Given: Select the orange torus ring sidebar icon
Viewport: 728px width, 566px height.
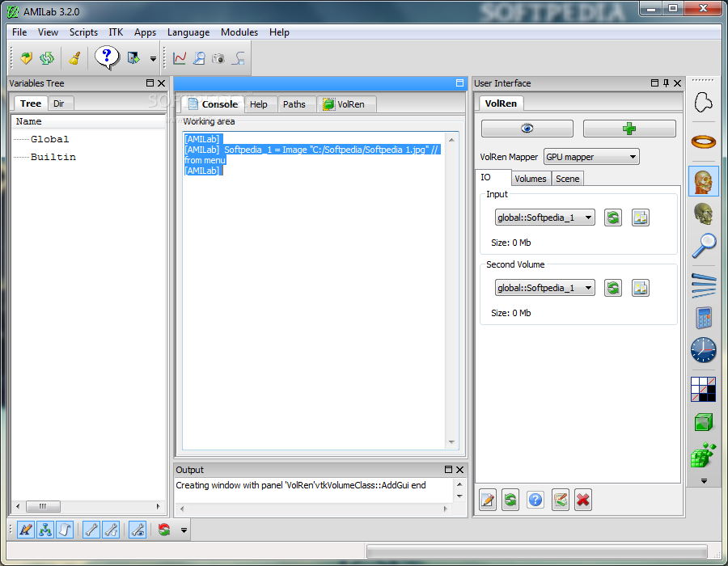Looking at the screenshot, I should click(x=704, y=141).
